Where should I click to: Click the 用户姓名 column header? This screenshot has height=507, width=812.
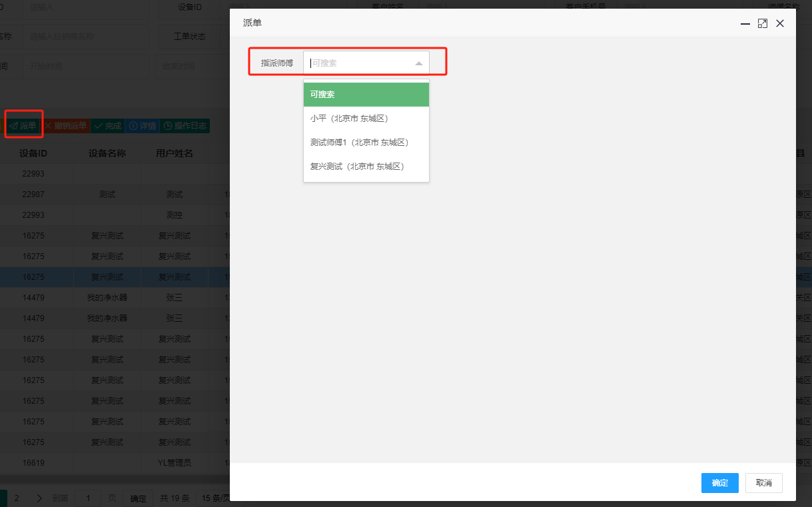175,153
